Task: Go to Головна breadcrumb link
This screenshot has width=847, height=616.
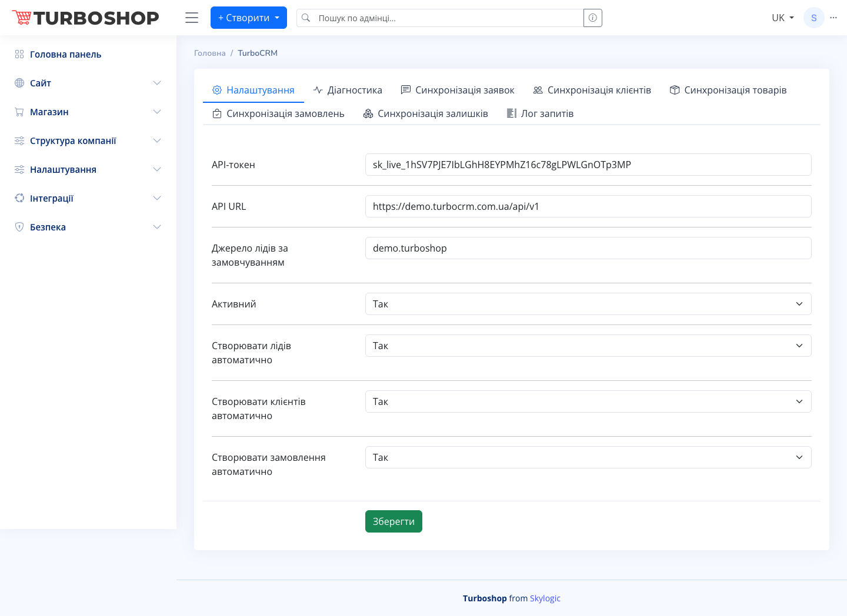Action: click(x=210, y=53)
